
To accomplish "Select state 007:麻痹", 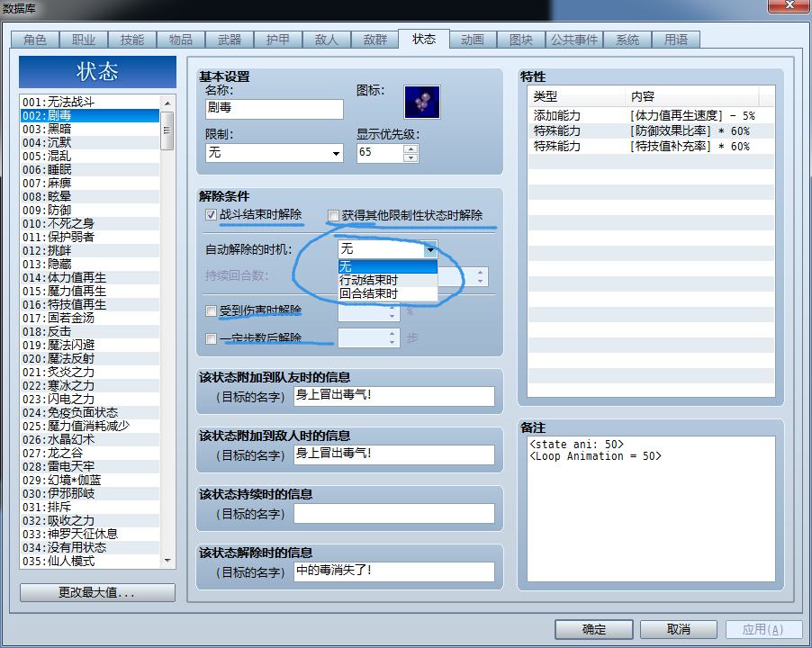I will 90,183.
